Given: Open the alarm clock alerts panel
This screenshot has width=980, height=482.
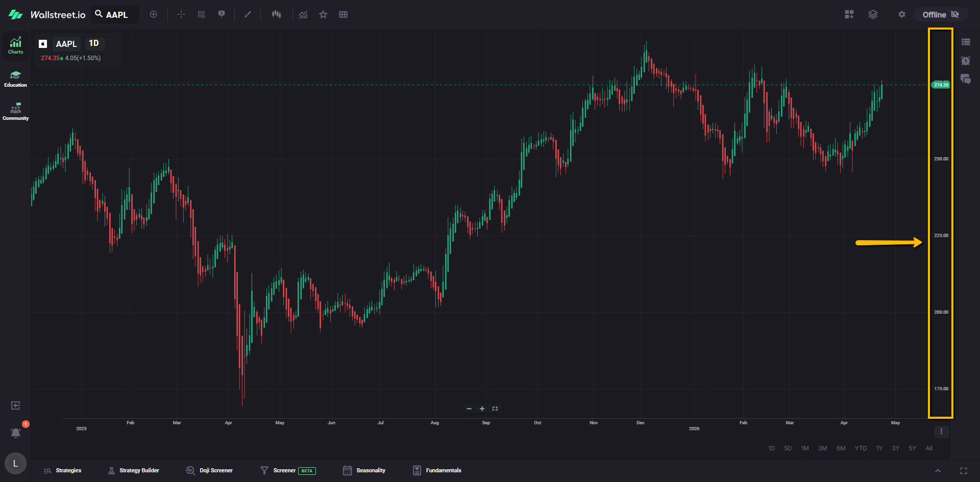Looking at the screenshot, I should [x=965, y=61].
